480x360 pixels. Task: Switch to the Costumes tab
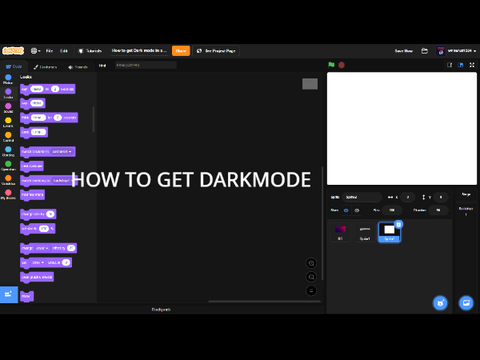(45, 67)
